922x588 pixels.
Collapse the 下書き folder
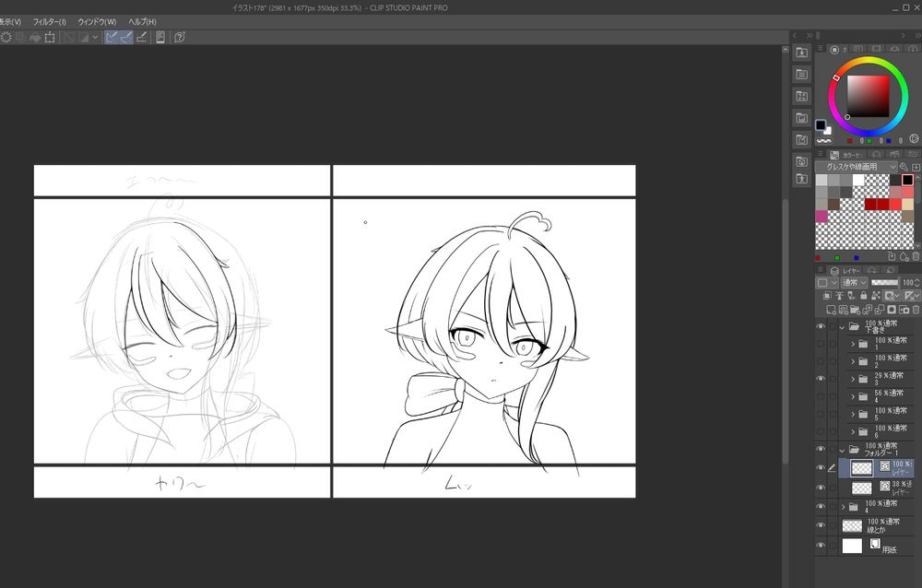click(842, 327)
